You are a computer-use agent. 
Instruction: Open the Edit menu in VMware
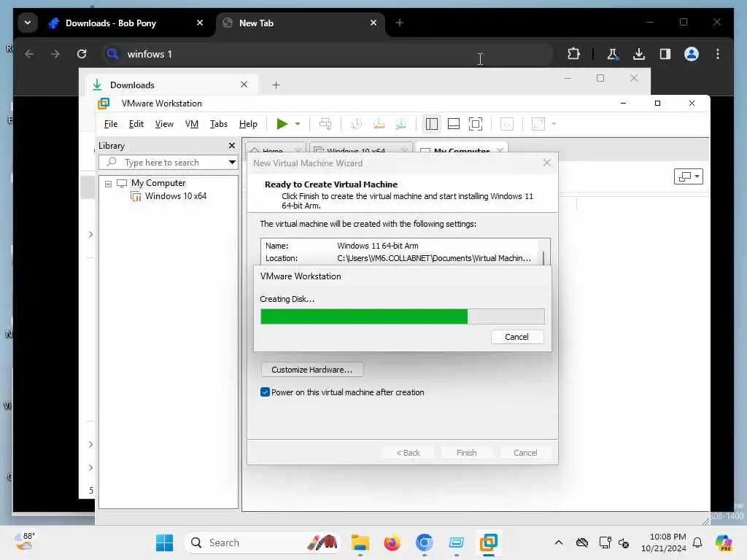tap(136, 124)
